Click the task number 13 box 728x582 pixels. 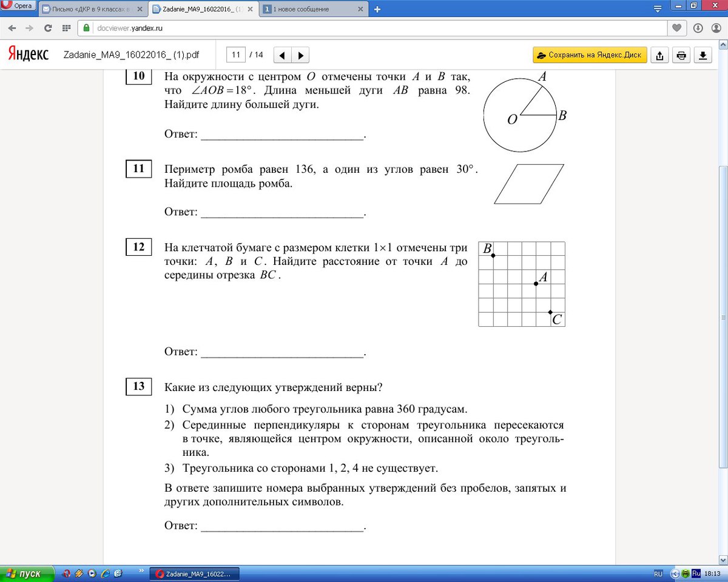pos(139,386)
